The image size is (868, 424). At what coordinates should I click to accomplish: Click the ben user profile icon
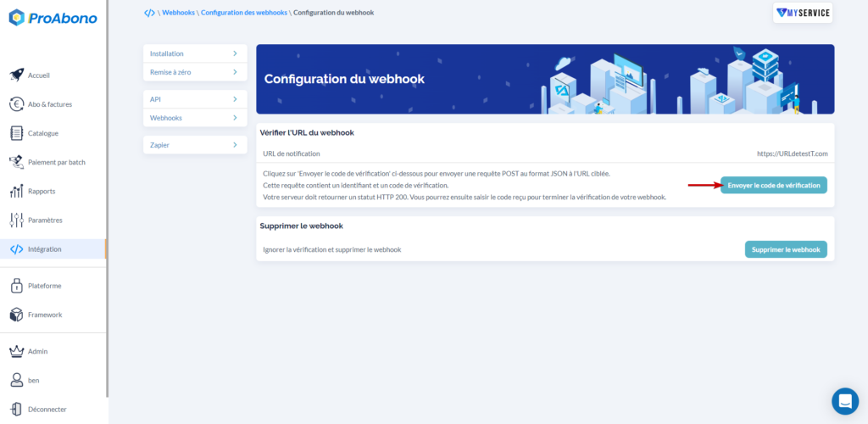(x=17, y=380)
